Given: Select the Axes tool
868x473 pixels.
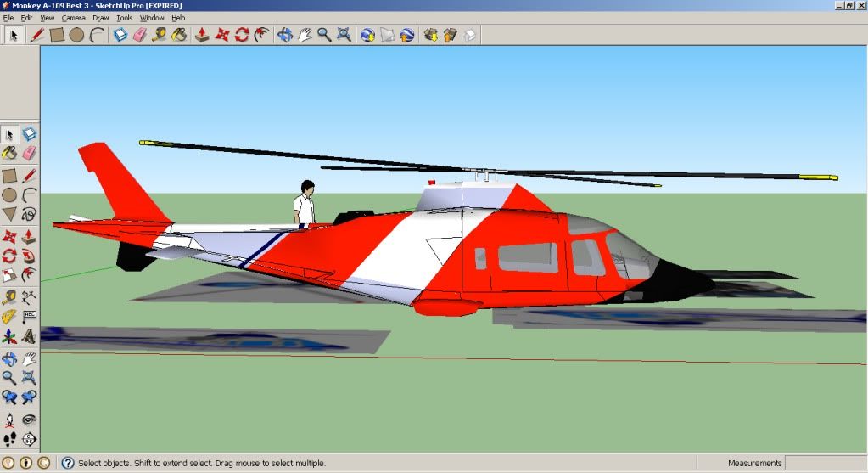Looking at the screenshot, I should click(x=9, y=336).
